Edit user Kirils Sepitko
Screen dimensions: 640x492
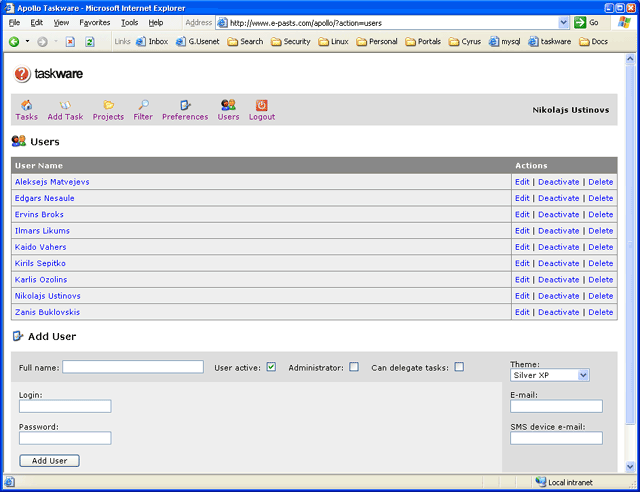522,264
